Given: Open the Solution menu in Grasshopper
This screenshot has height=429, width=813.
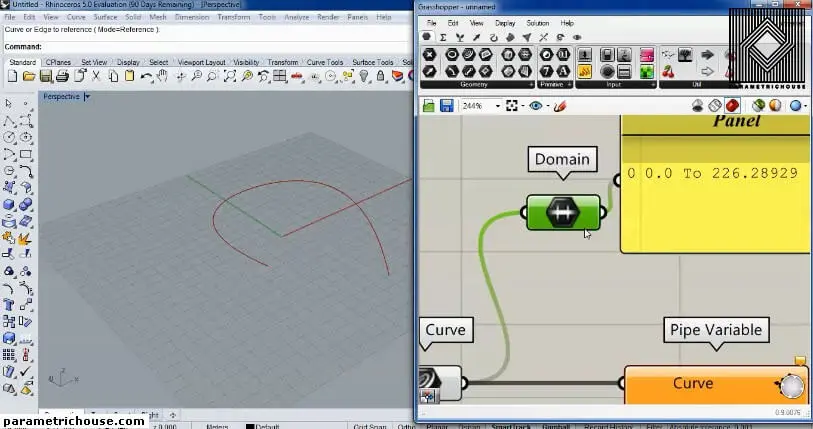Looking at the screenshot, I should tap(537, 22).
